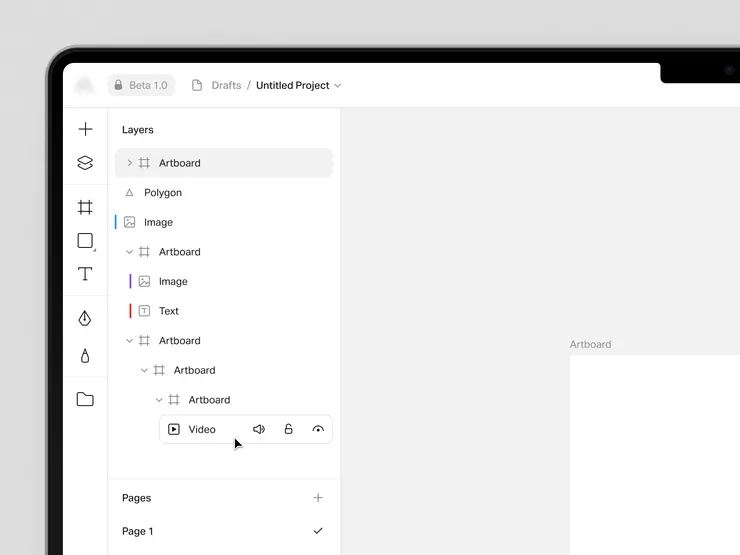Open the folder assets icon

[85, 399]
